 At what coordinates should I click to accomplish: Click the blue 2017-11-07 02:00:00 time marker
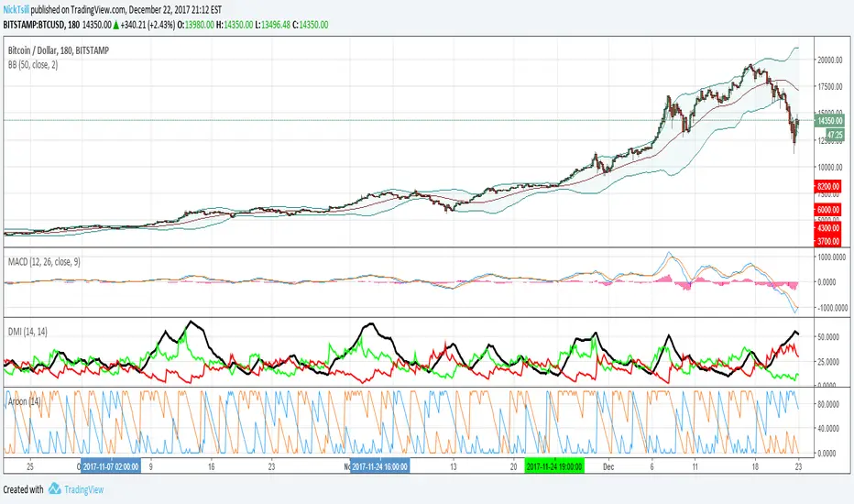pyautogui.click(x=111, y=467)
